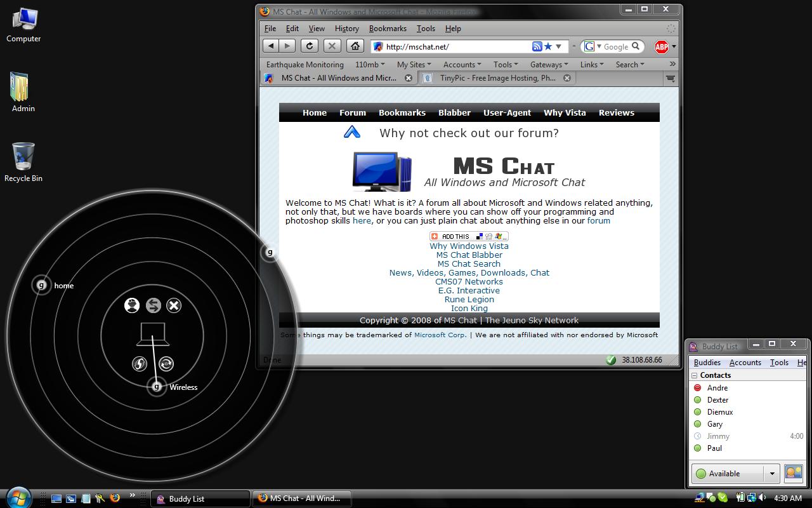Viewport: 812px width, 508px height.
Task: Open the Computer desktop icon
Action: (x=23, y=25)
